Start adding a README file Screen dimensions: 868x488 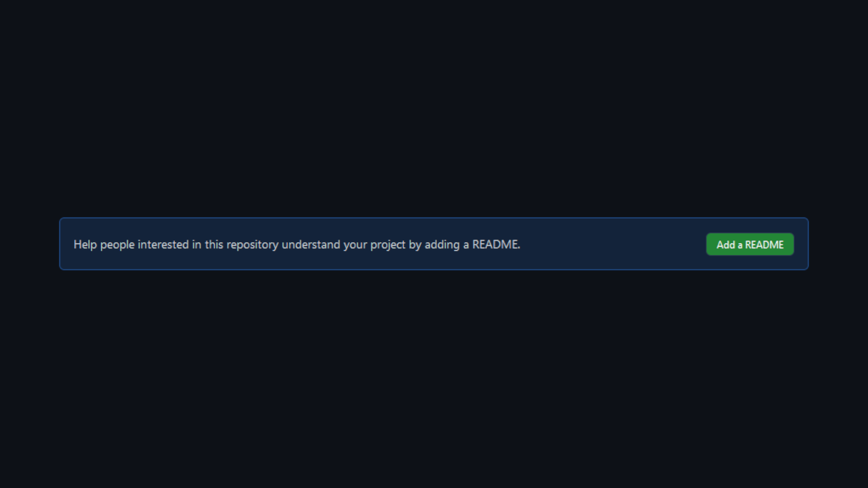coord(750,244)
